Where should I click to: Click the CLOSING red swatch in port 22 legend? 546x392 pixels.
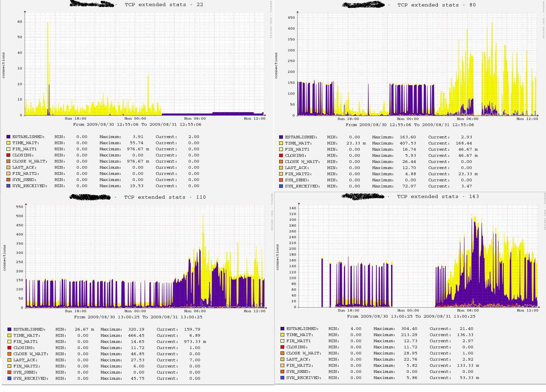[x=9, y=155]
